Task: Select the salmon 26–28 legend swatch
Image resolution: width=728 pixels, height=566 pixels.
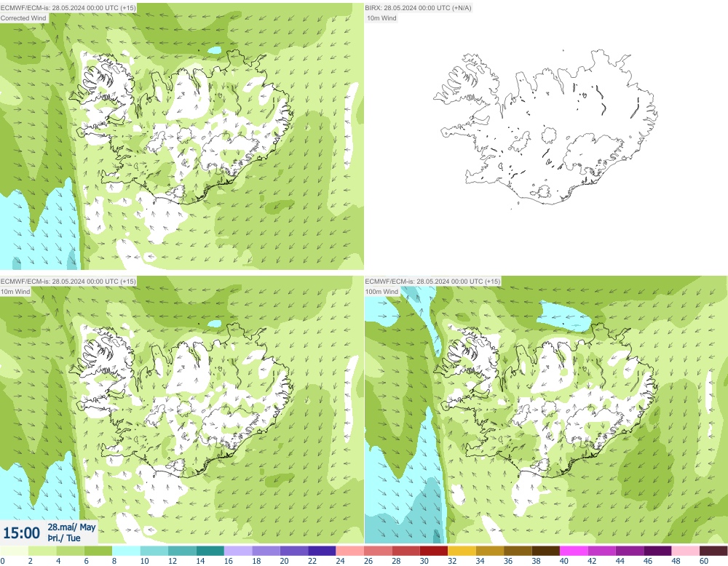Action: 378,551
